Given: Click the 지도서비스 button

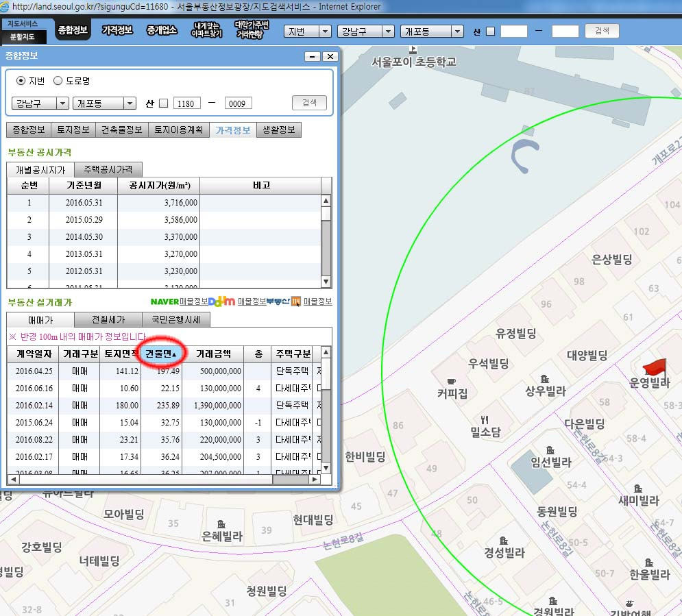Looking at the screenshot, I should click(x=22, y=23).
